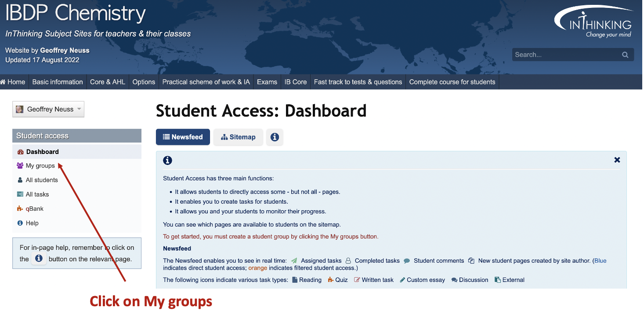Open the Options menu
The width and height of the screenshot is (644, 315).
[144, 82]
